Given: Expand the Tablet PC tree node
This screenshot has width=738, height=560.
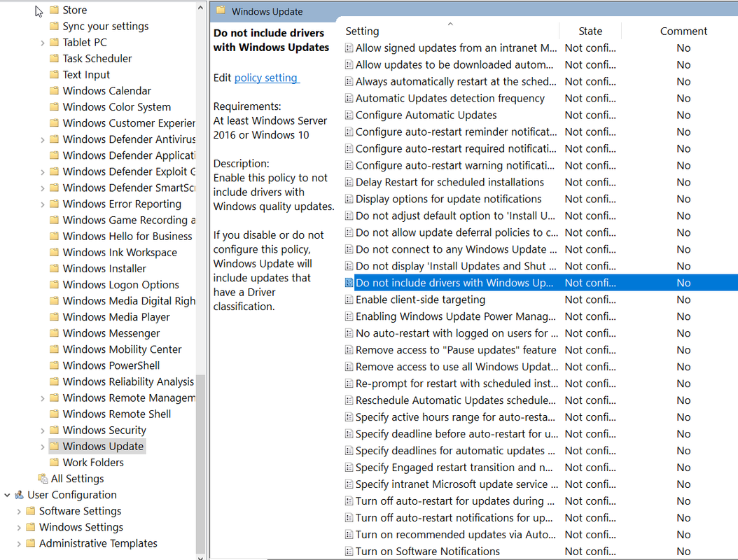Looking at the screenshot, I should coord(42,43).
